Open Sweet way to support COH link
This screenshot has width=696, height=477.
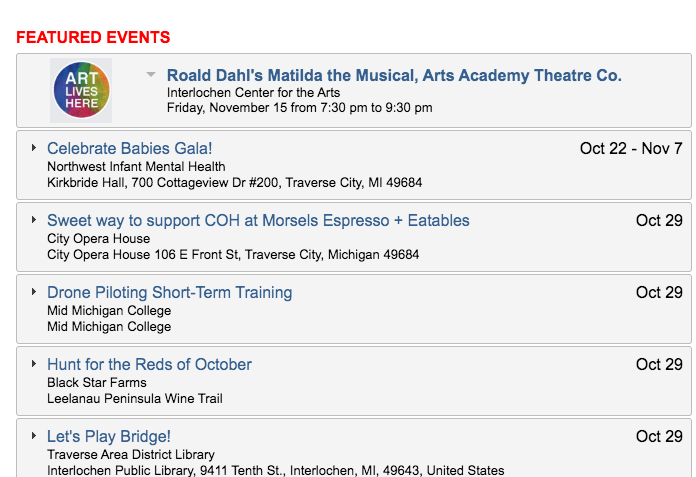click(258, 220)
